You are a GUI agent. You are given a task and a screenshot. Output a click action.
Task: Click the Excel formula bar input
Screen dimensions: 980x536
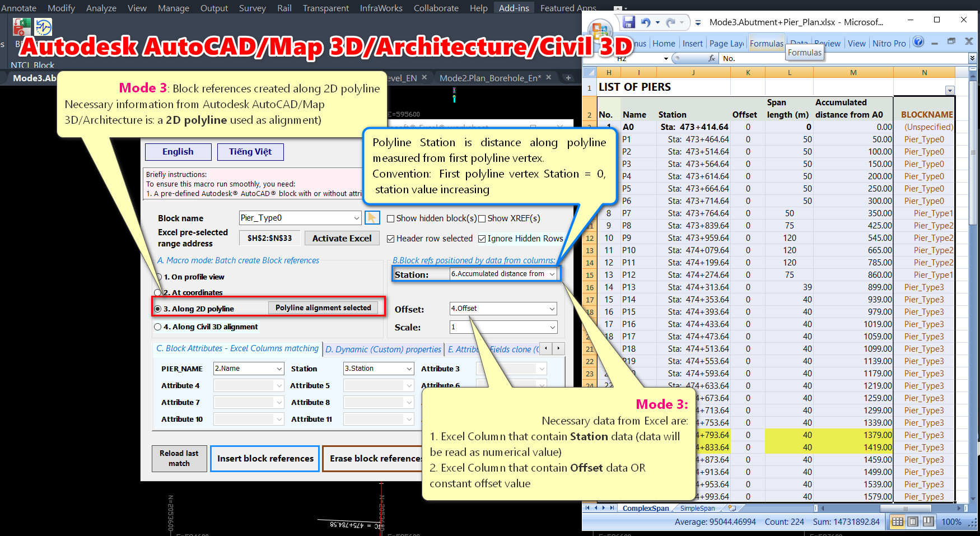(x=843, y=58)
